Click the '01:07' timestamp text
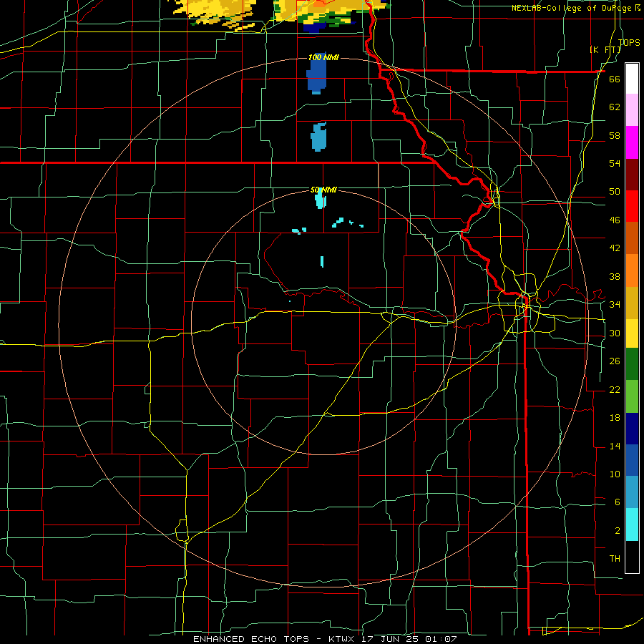 pyautogui.click(x=441, y=639)
